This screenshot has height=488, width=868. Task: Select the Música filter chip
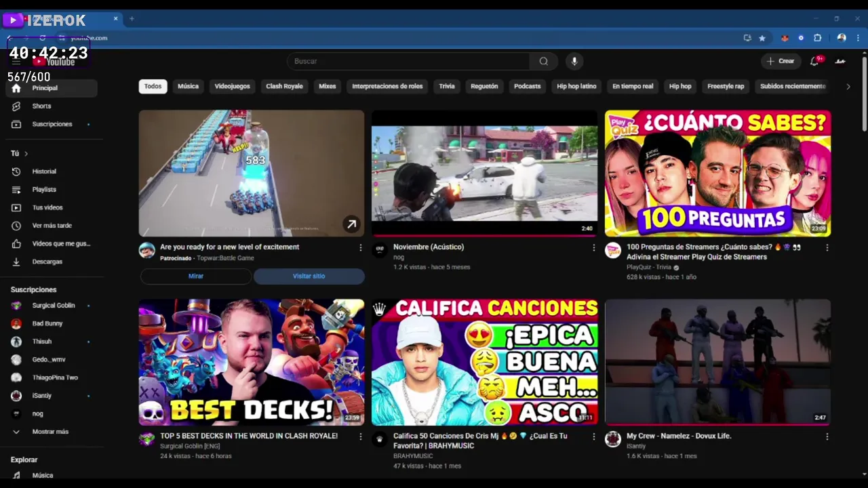[x=188, y=86]
